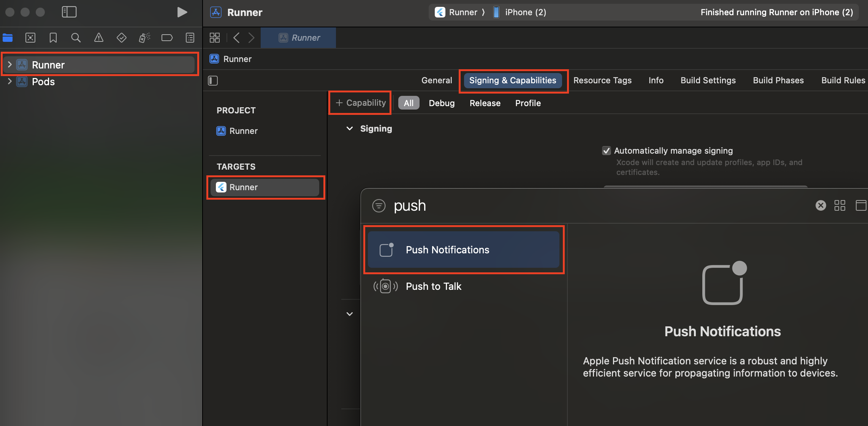Select Runner under TARGETS
868x426 pixels.
pyautogui.click(x=265, y=187)
